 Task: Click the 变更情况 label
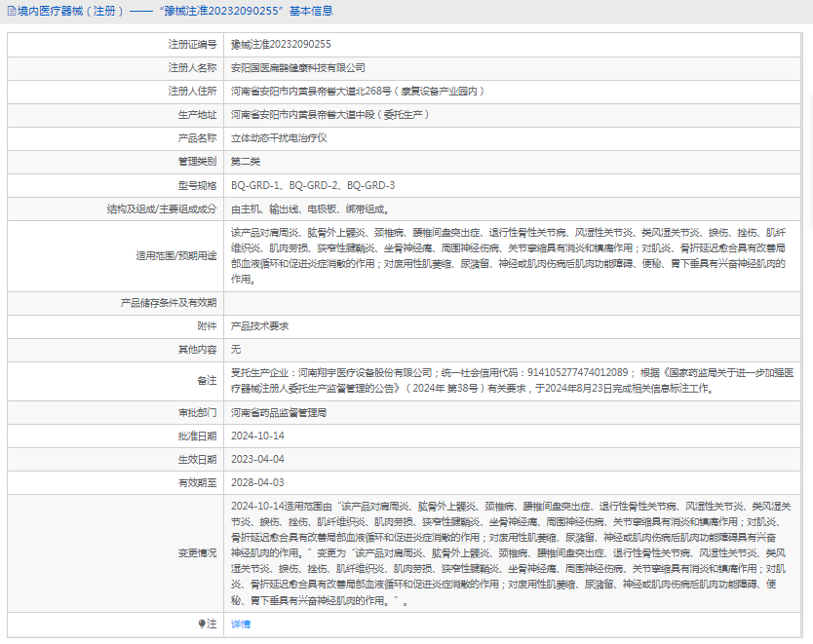[x=198, y=553]
